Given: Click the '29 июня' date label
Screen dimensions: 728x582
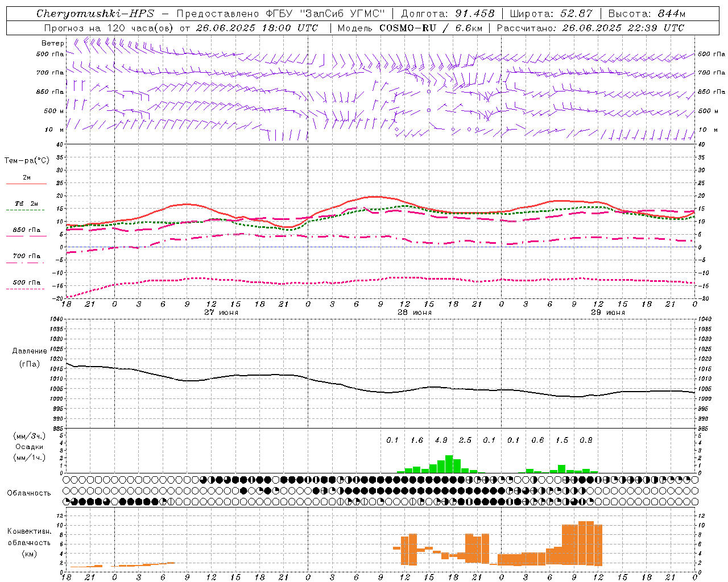Looking at the screenshot, I should [x=608, y=313].
